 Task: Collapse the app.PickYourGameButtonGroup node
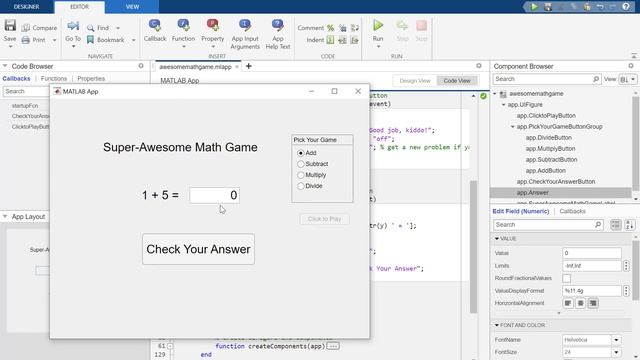coord(513,127)
